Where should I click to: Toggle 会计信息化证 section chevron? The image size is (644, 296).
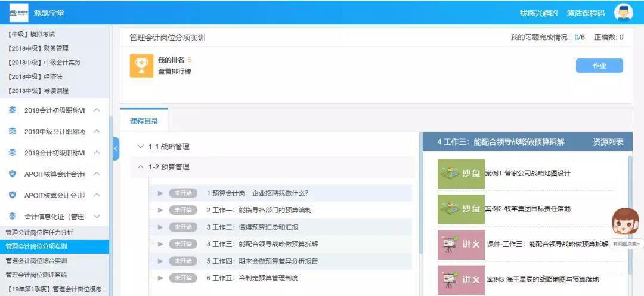click(97, 216)
